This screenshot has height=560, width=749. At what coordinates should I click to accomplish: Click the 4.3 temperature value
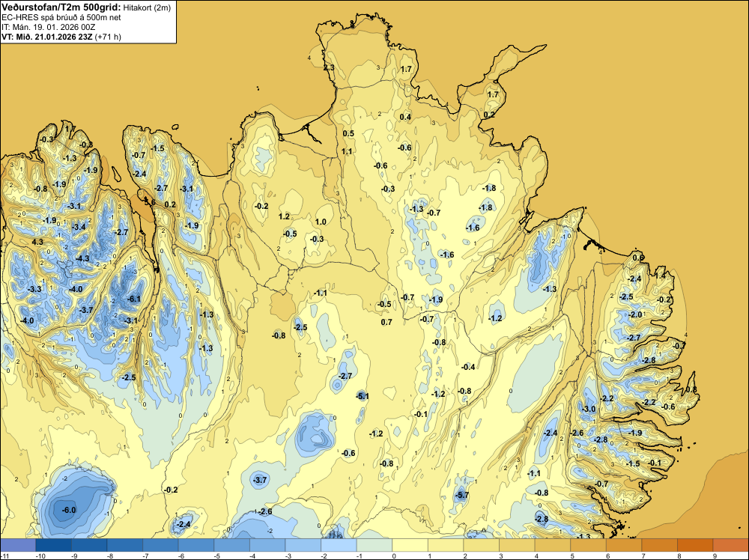37,242
